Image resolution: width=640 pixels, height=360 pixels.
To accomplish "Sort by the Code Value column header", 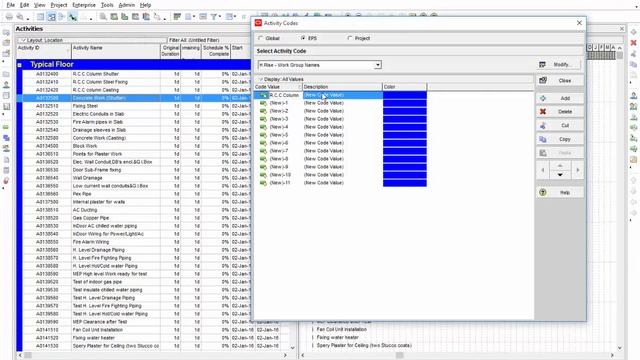I will pyautogui.click(x=278, y=87).
